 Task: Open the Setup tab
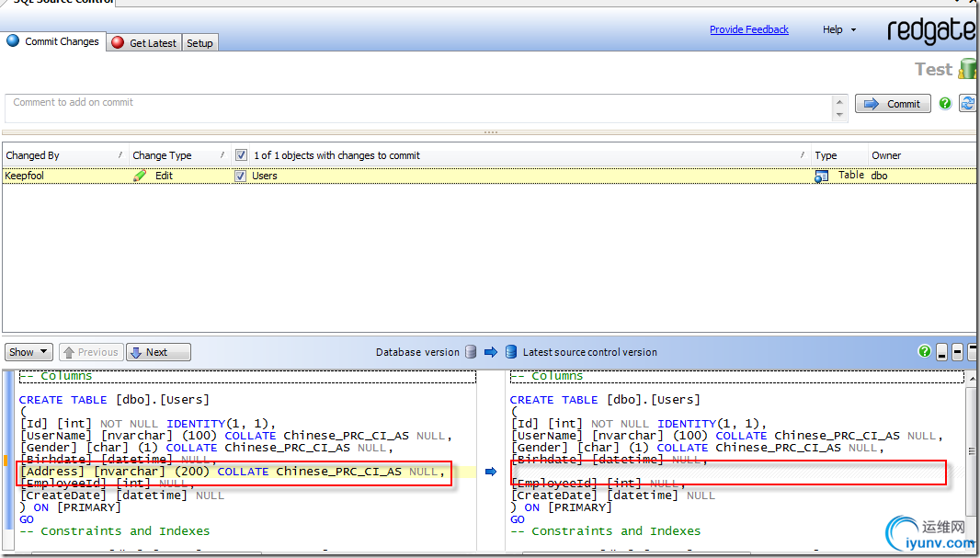[199, 42]
